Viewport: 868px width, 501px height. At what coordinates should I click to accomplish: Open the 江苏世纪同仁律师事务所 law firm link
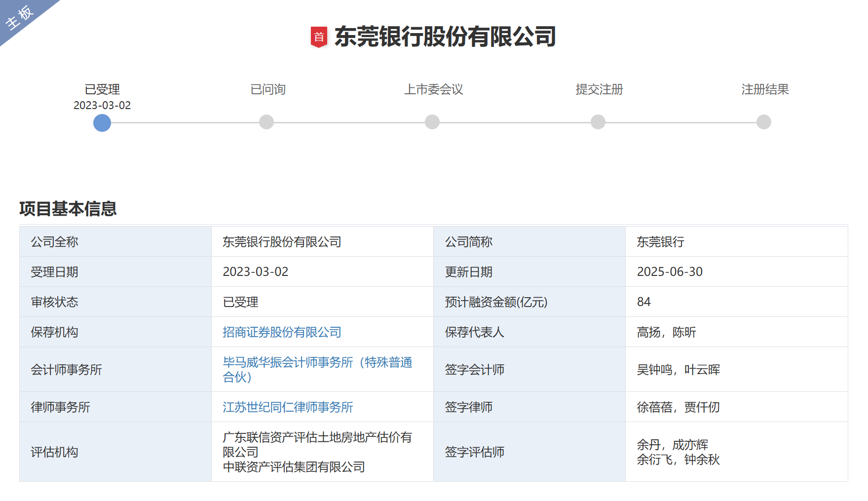288,407
